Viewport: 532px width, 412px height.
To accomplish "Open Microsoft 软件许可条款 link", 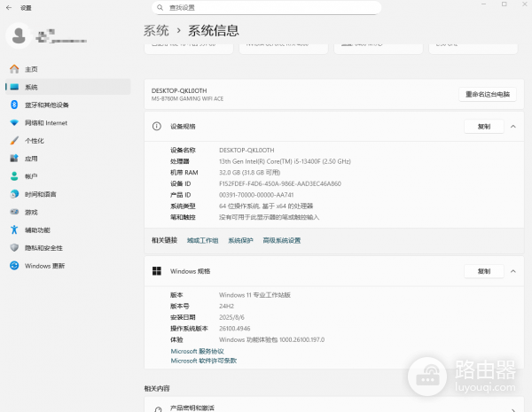I will [204, 361].
